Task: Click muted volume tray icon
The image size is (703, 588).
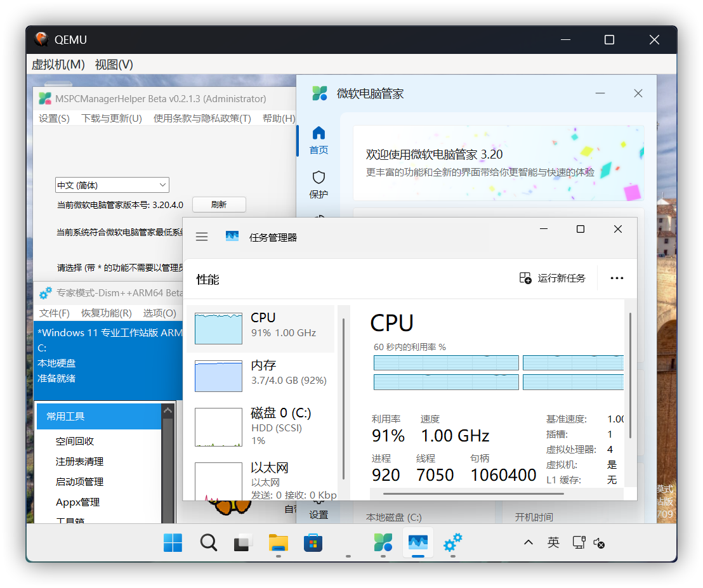Action: (599, 543)
